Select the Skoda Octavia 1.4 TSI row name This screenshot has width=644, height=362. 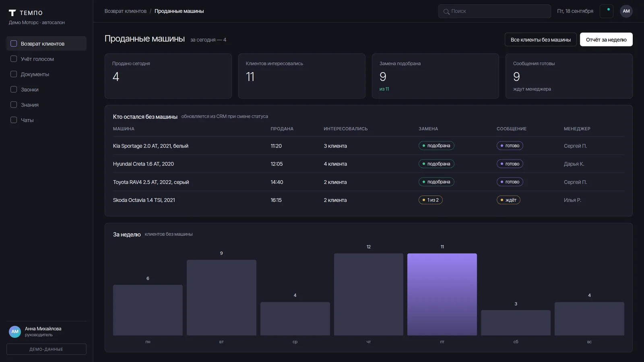pyautogui.click(x=144, y=200)
